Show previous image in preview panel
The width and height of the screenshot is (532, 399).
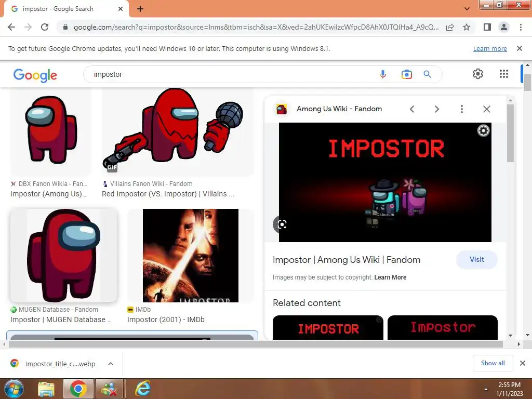click(412, 109)
